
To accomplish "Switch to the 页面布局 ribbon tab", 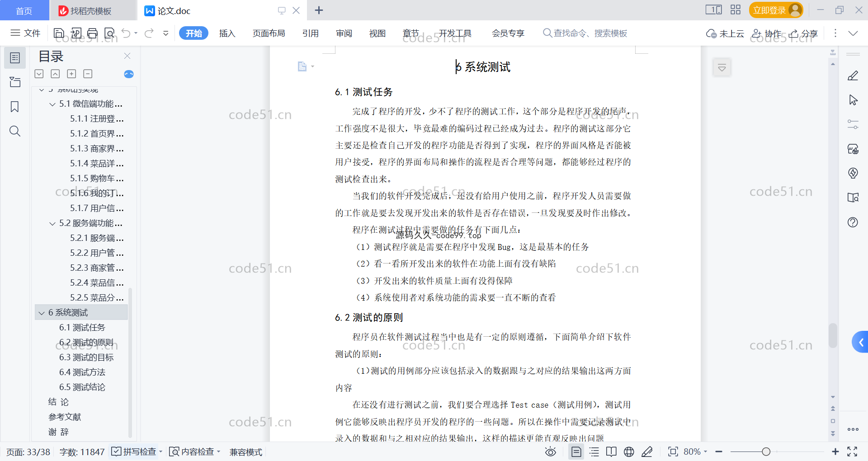I will point(269,33).
